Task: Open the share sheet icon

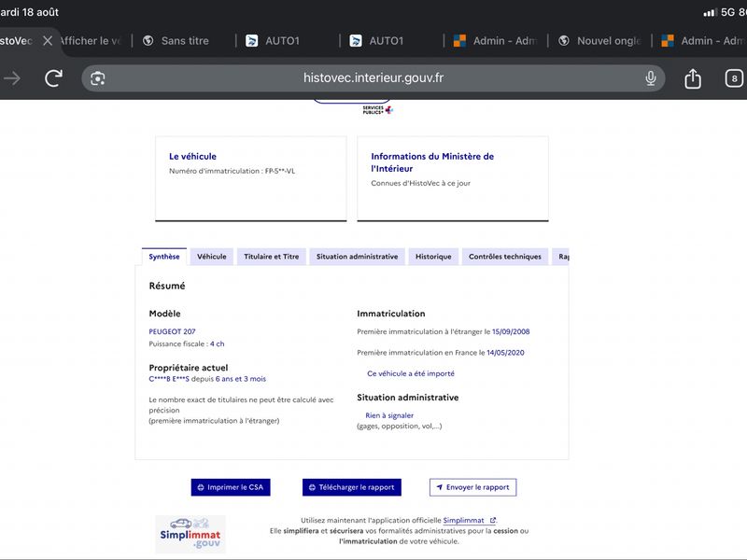Action: coord(693,78)
